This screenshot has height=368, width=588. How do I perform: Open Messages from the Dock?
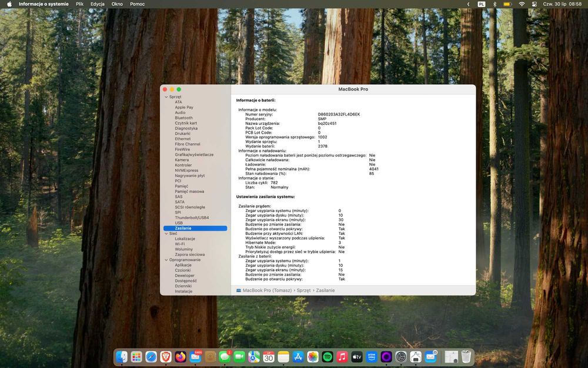pos(225,357)
